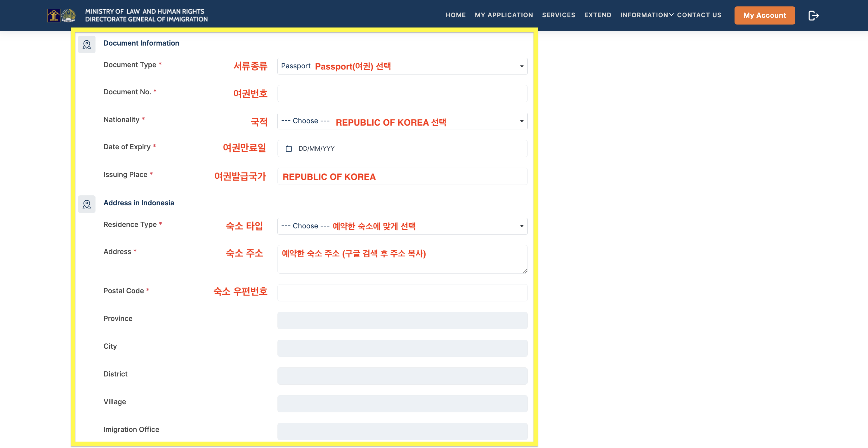Screen dimensions: 868x448
Task: Focus the Document No. input field
Action: point(402,94)
